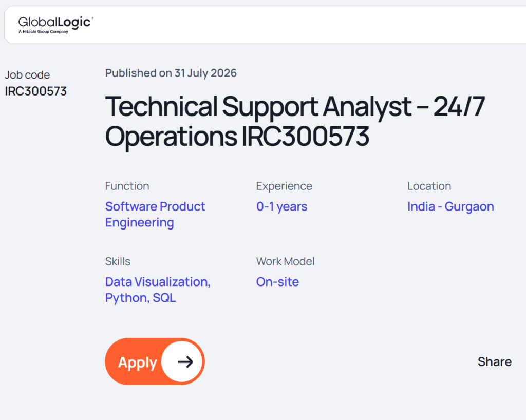Image resolution: width=526 pixels, height=420 pixels.
Task: Click the Job code label
Action: [x=27, y=75]
